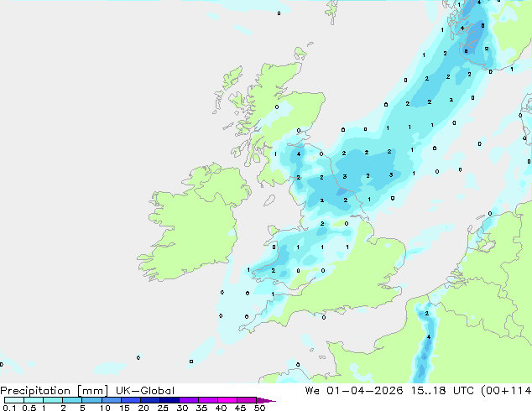Select the 5–10 mm legend color swatch
532x411 pixels.
point(91,400)
